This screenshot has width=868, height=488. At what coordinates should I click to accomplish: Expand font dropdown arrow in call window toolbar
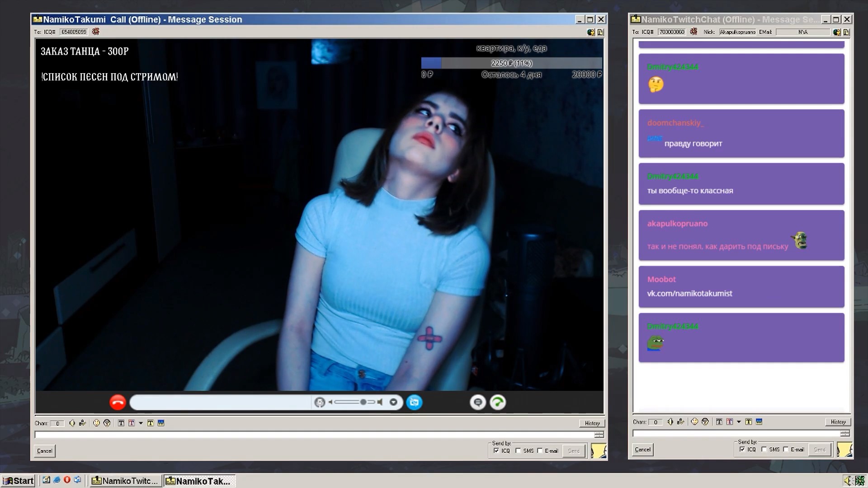[x=141, y=423]
